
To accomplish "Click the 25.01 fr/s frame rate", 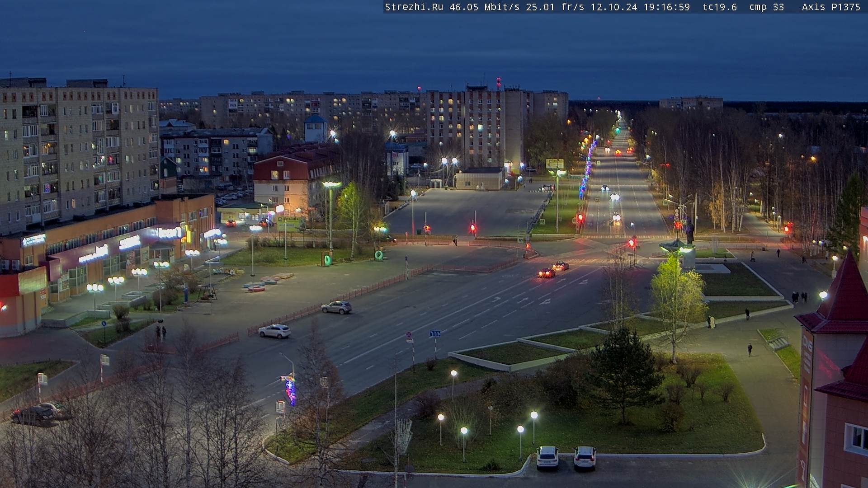I will tap(556, 7).
